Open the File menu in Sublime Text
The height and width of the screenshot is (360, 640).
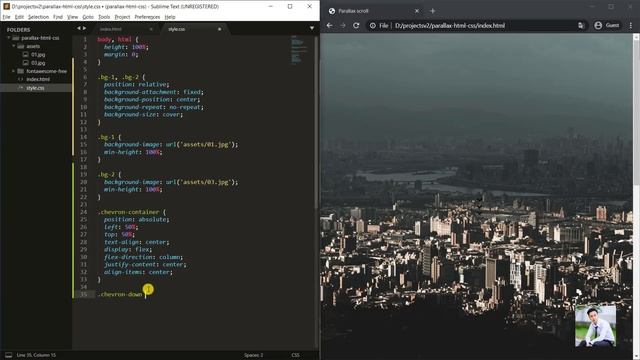[6, 17]
